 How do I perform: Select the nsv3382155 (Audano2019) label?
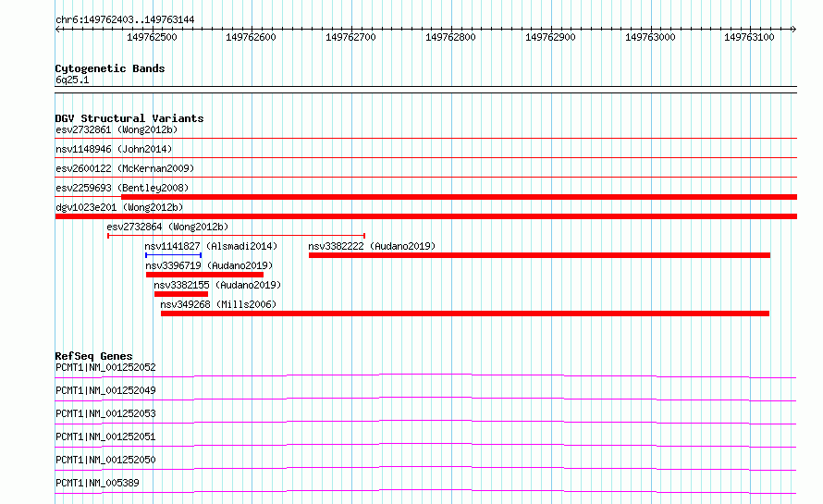(x=217, y=285)
